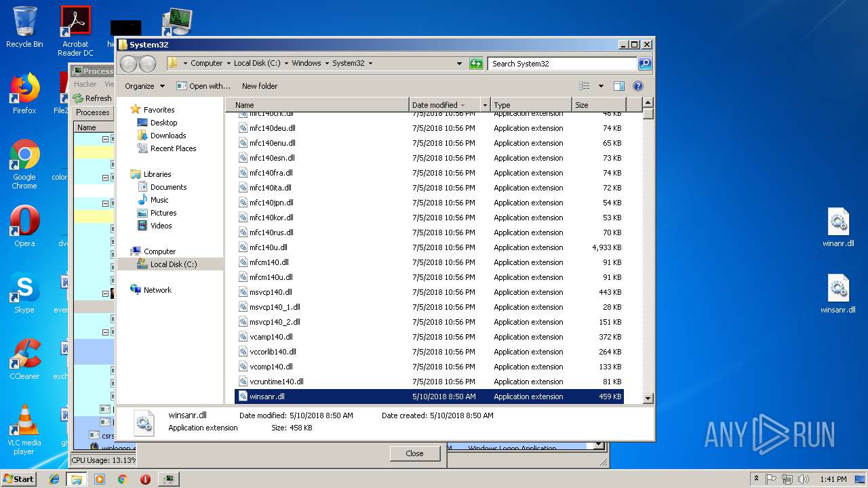This screenshot has width=868, height=488.
Task: Click volume speaker tray icon
Action: (x=804, y=479)
